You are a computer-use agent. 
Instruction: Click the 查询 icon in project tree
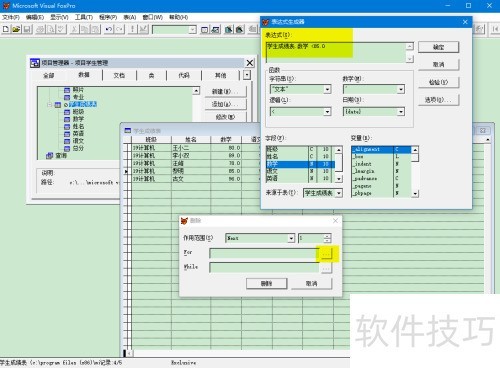click(x=50, y=155)
